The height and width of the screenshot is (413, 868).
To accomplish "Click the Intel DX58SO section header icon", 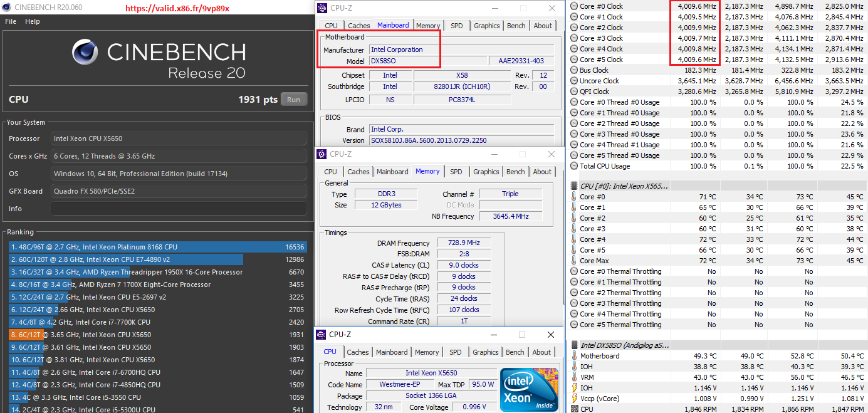I will point(574,345).
